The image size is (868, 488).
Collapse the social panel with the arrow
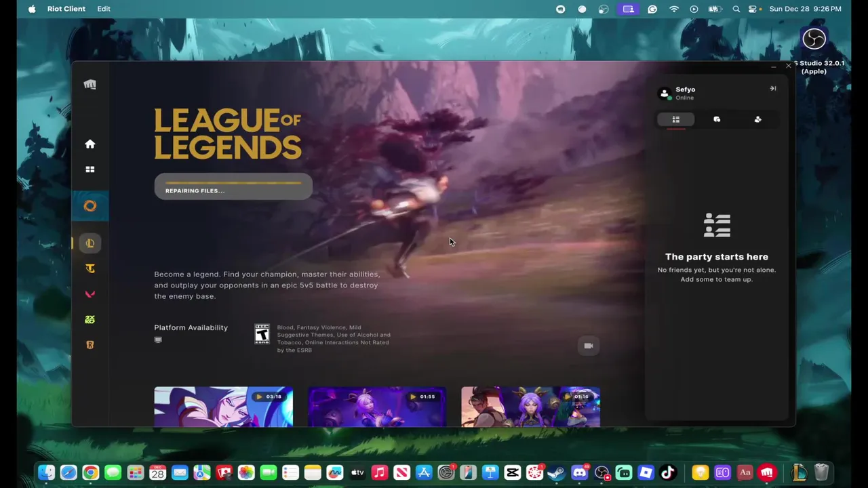pos(772,89)
